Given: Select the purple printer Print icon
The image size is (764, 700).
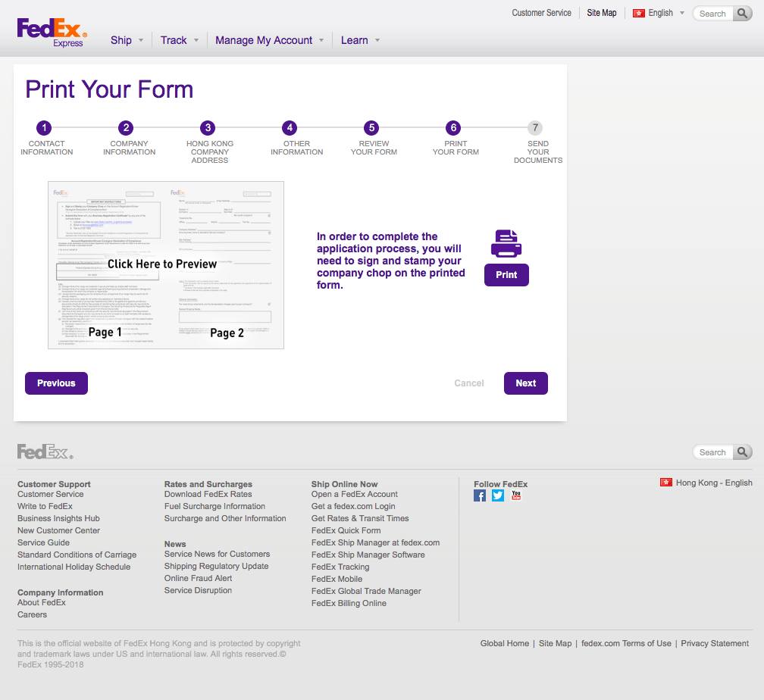Looking at the screenshot, I should point(506,244).
